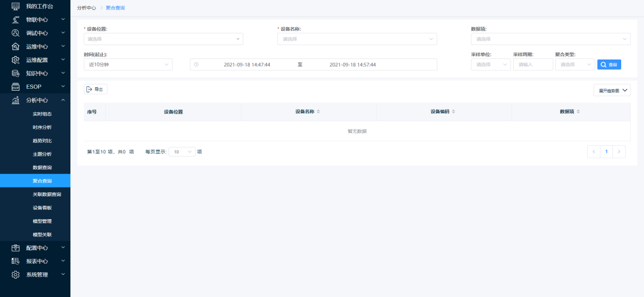
Task: Click the 采样周期 input field
Action: click(532, 64)
